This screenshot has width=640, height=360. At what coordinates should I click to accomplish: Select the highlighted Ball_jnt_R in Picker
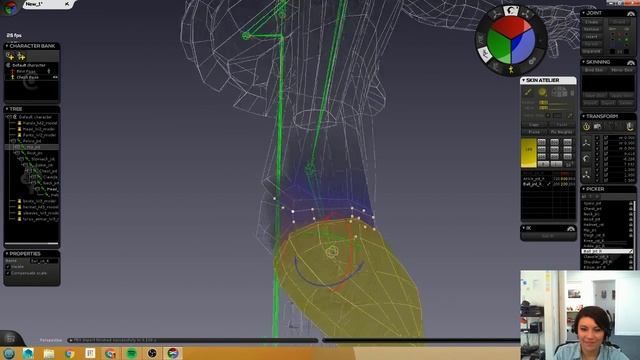(607, 251)
